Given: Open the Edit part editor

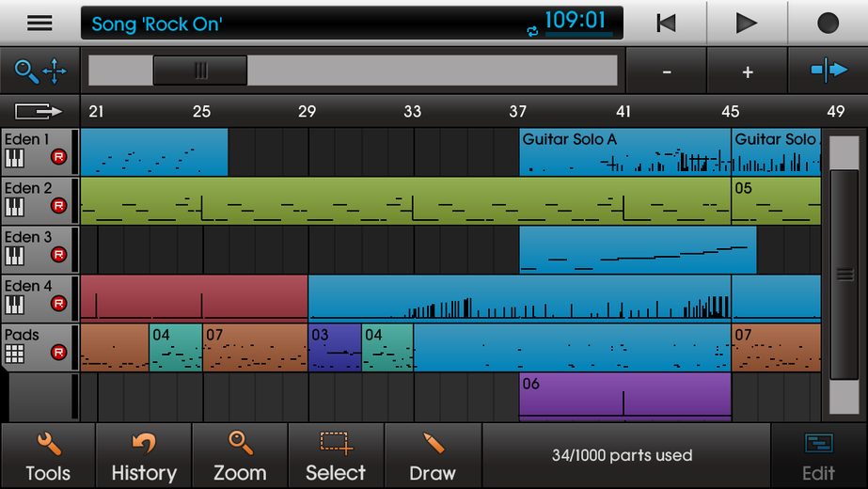Looking at the screenshot, I should tap(819, 456).
